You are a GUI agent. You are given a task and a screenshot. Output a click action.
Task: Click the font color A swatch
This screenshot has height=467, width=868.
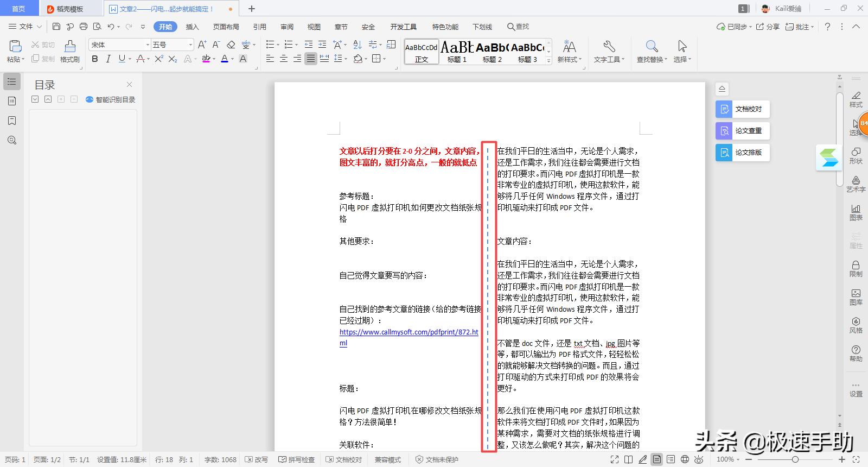coord(224,59)
